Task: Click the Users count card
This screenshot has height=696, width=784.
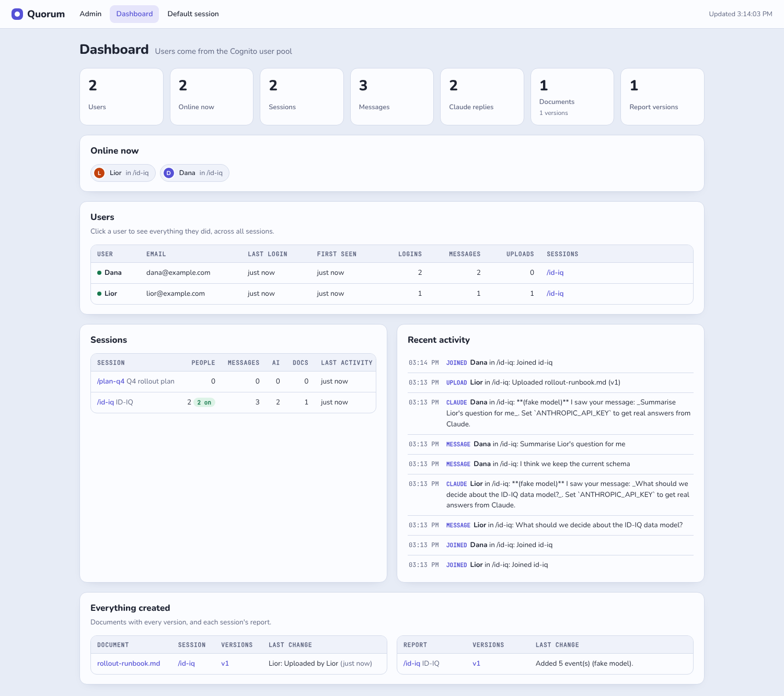Action: pyautogui.click(x=121, y=97)
